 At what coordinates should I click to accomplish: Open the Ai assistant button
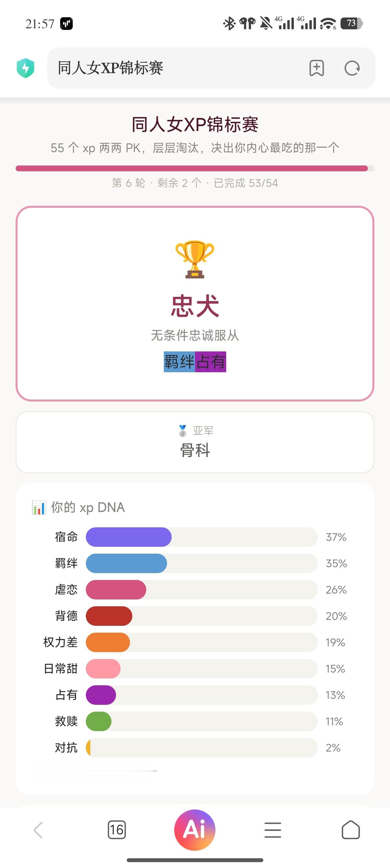[x=195, y=830]
